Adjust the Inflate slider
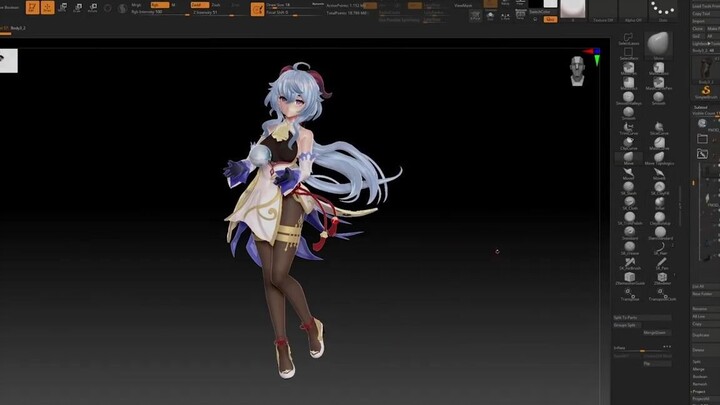 click(642, 349)
